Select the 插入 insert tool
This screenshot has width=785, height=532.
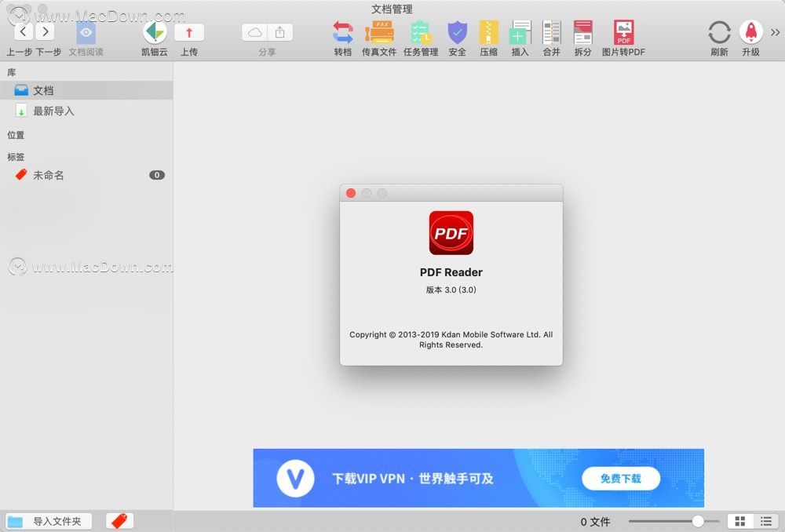(520, 32)
